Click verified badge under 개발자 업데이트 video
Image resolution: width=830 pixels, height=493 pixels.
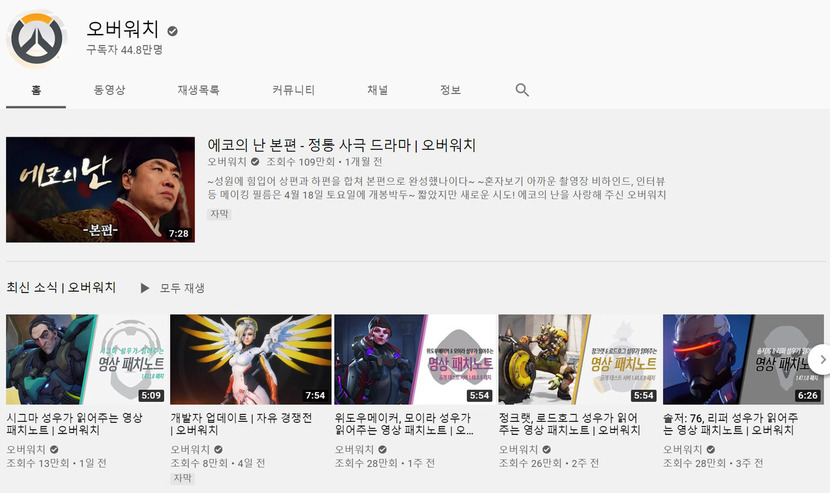[218, 450]
